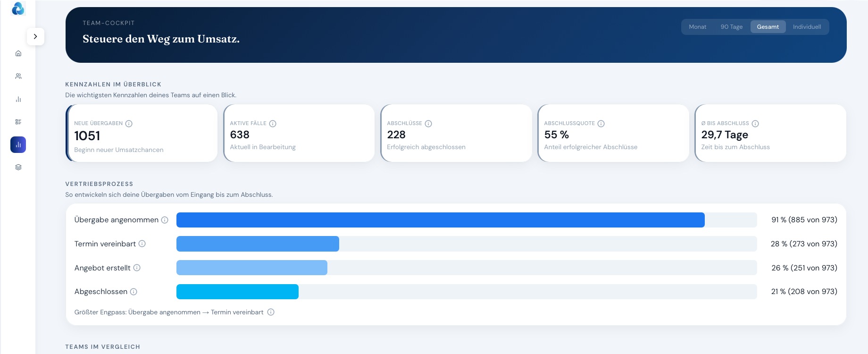
Task: Open the stacked layers sidebar icon
Action: pyautogui.click(x=18, y=167)
